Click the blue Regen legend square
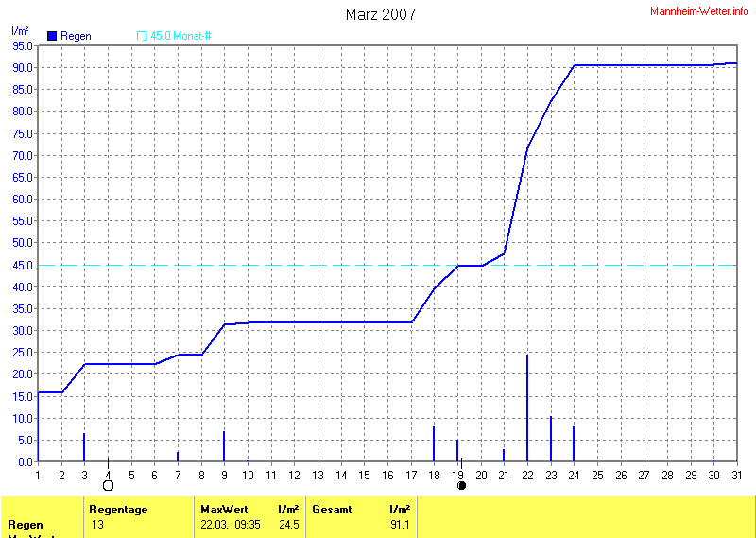The height and width of the screenshot is (538, 756). (x=52, y=36)
